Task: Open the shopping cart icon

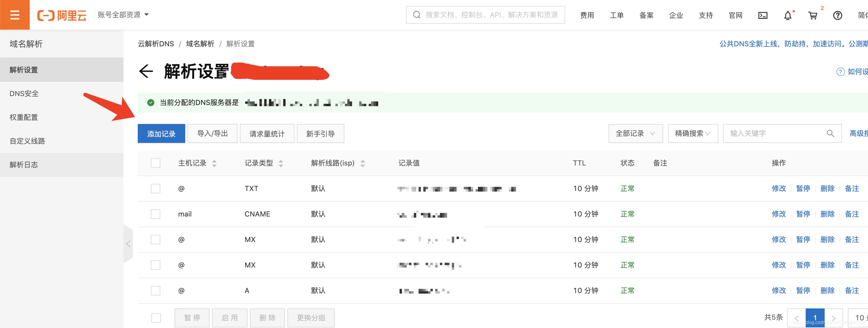Action: pyautogui.click(x=812, y=15)
